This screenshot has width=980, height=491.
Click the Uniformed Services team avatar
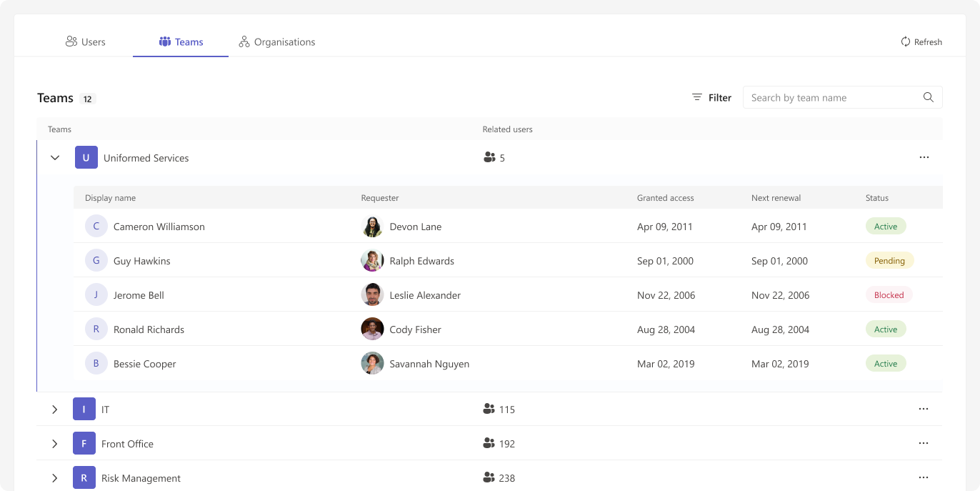click(x=86, y=158)
